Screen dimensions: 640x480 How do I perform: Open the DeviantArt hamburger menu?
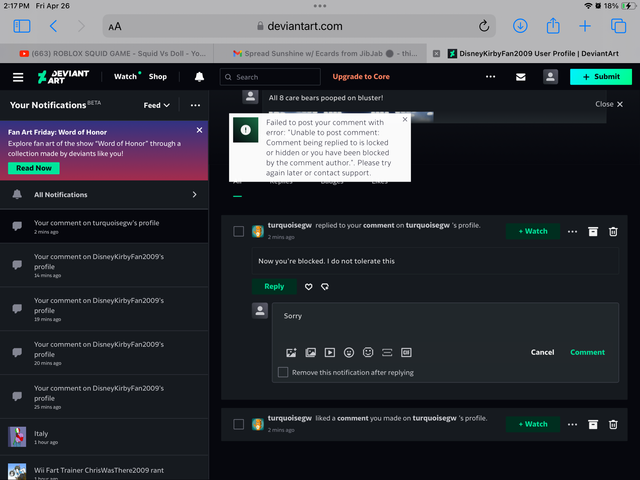[18, 77]
